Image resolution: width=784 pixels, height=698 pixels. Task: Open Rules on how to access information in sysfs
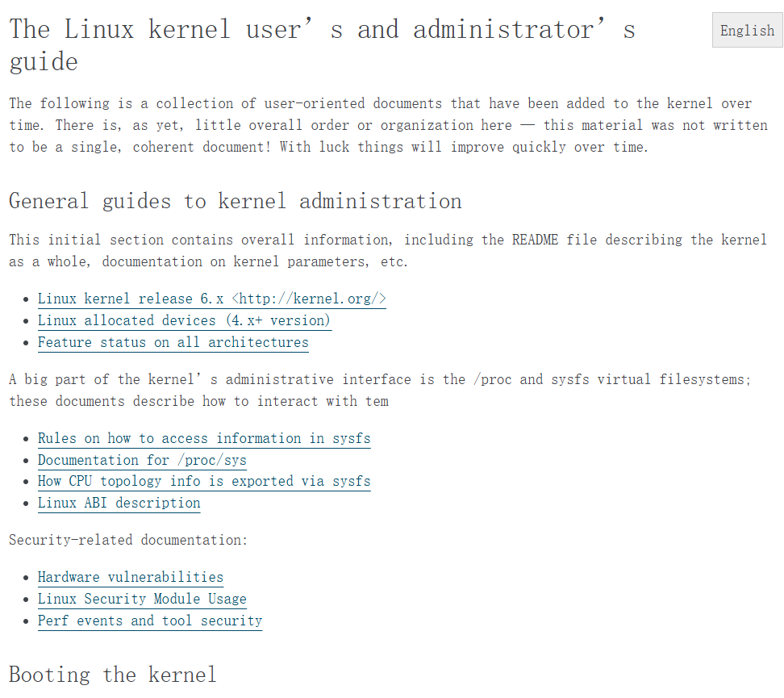[204, 438]
